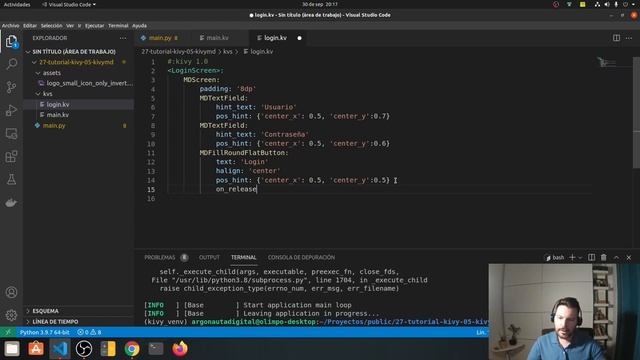This screenshot has width=640, height=360.
Task: Open the Testing flask view
Action: tap(11, 180)
